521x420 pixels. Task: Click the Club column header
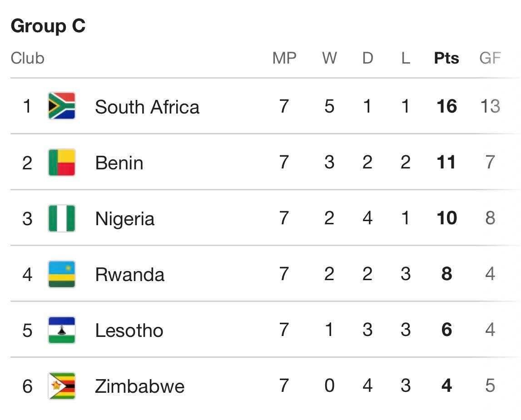27,58
